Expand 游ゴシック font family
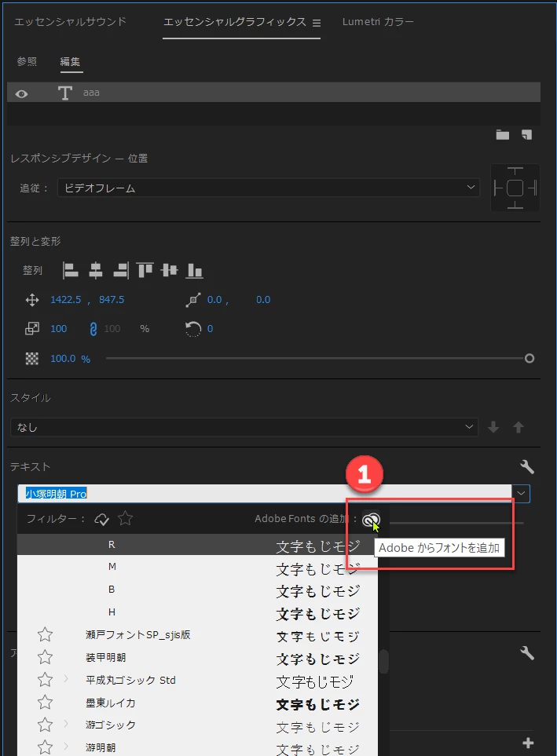This screenshot has height=756, width=557. 66,724
